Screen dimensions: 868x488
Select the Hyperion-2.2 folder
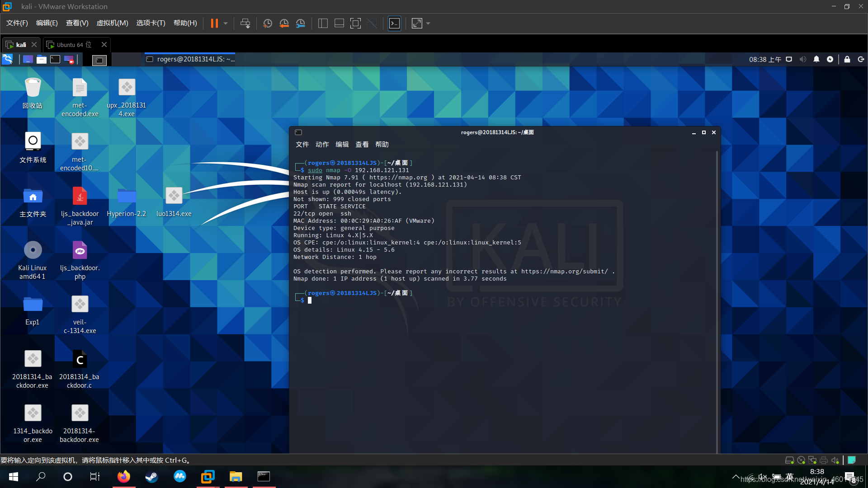pos(127,202)
